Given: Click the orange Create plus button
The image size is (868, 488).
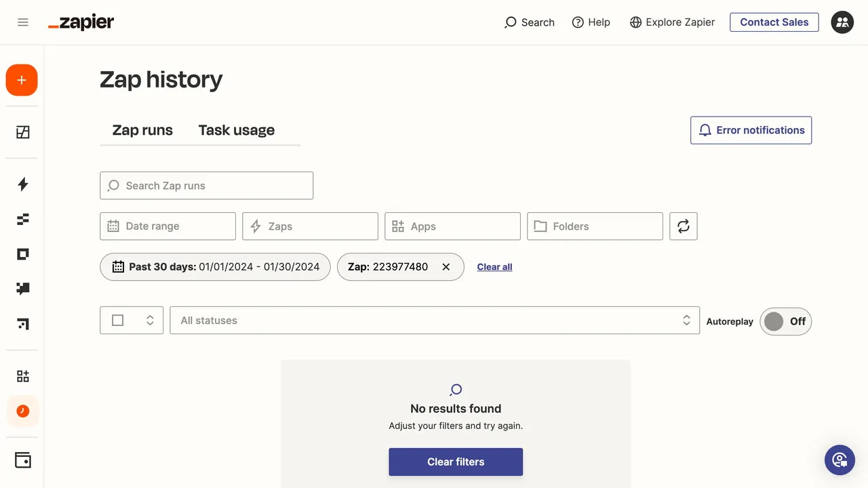Looking at the screenshot, I should 22,80.
